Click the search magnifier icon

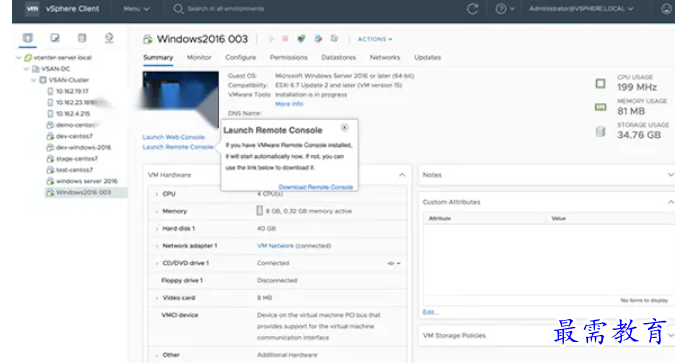coord(178,9)
